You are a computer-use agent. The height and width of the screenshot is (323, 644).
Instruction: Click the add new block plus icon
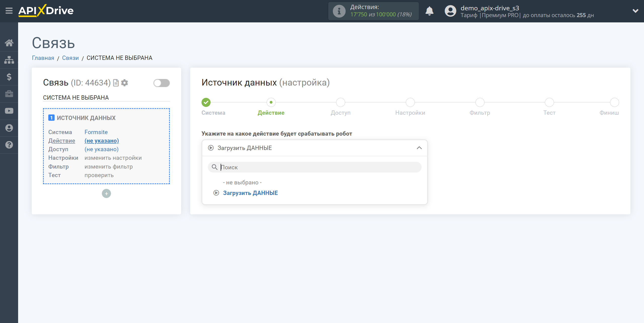click(x=106, y=194)
